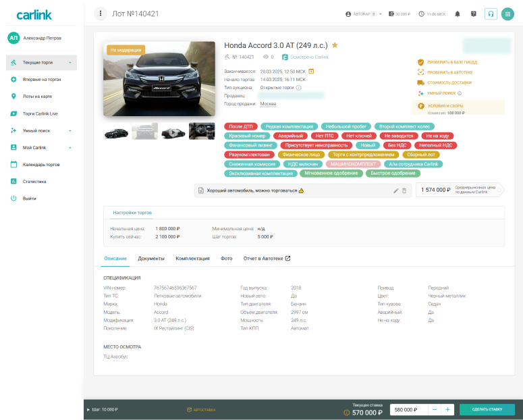Show auction type info tooltip icon
This screenshot has width=523, height=420.
pos(299,87)
